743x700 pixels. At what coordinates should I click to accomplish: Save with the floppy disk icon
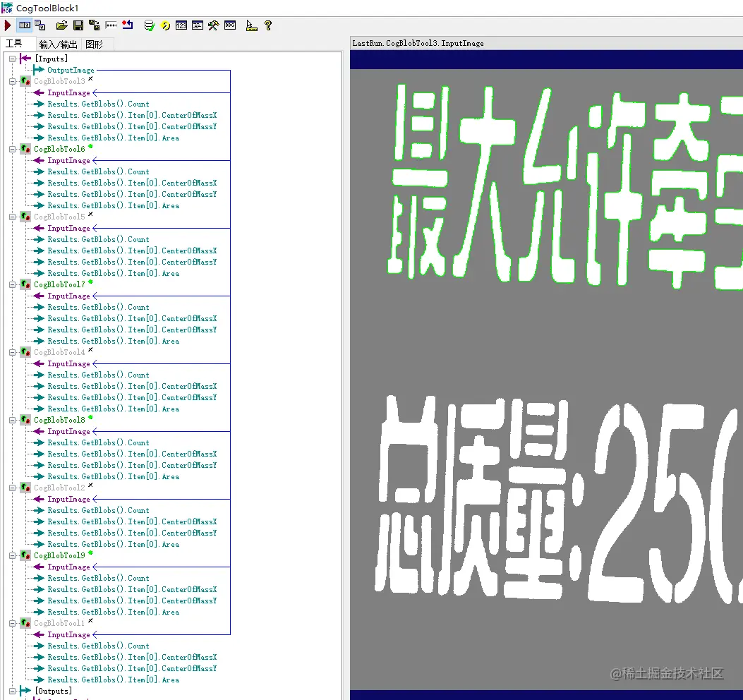(78, 25)
